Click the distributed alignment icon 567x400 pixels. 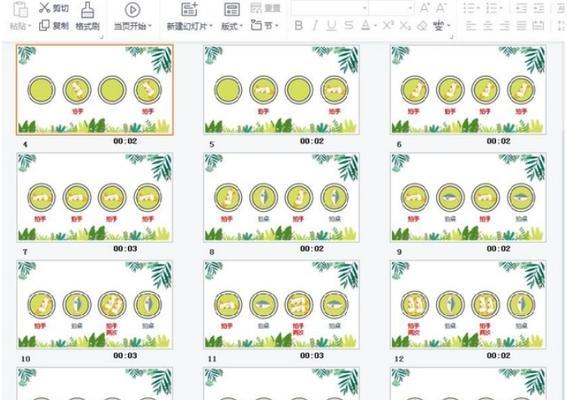[538, 25]
